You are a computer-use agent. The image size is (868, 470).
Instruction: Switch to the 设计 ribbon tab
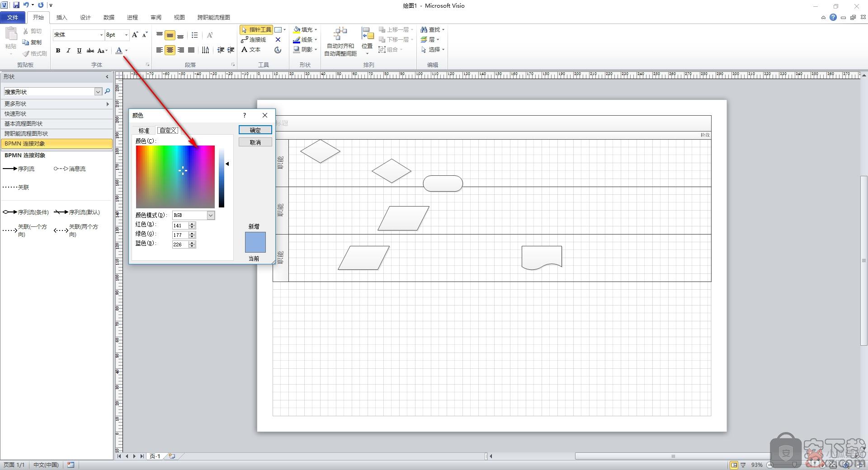pyautogui.click(x=85, y=17)
